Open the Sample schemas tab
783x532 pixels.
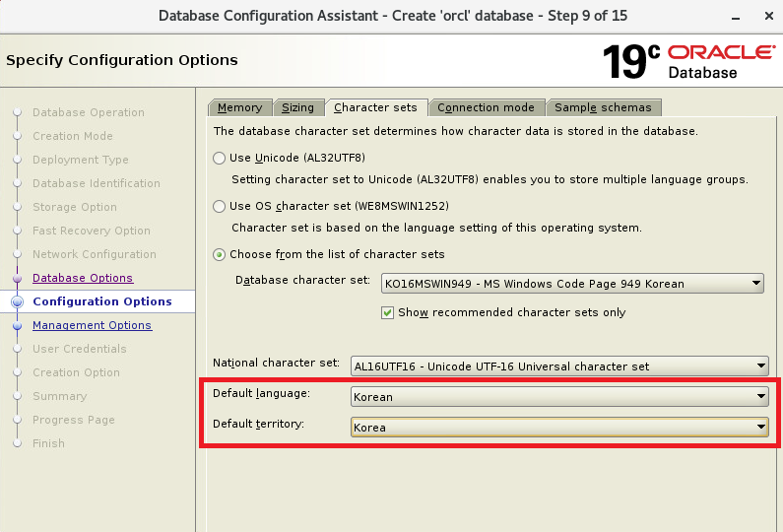603,107
